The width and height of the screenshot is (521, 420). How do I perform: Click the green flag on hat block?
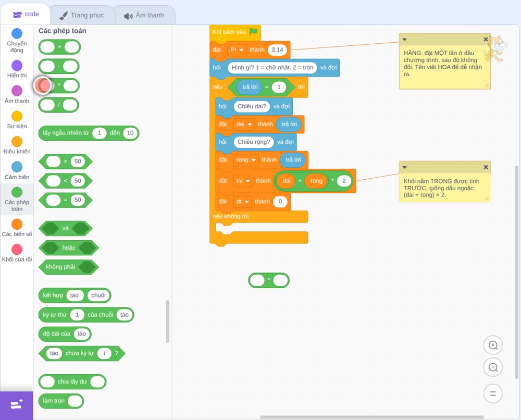(253, 32)
